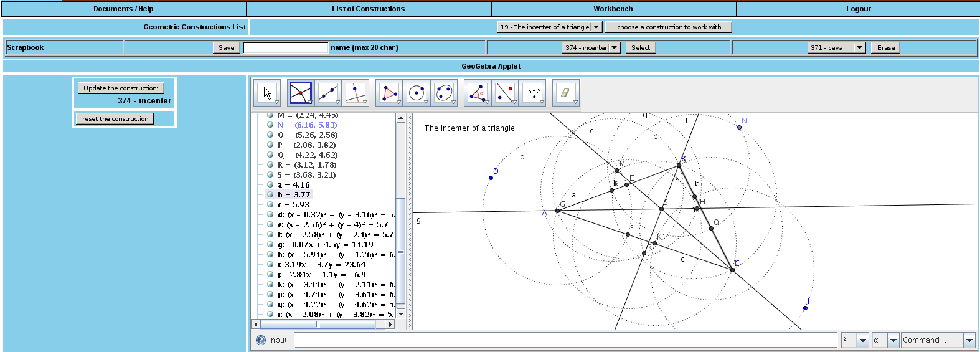
Task: Select the Conic through points tool
Action: 444,93
